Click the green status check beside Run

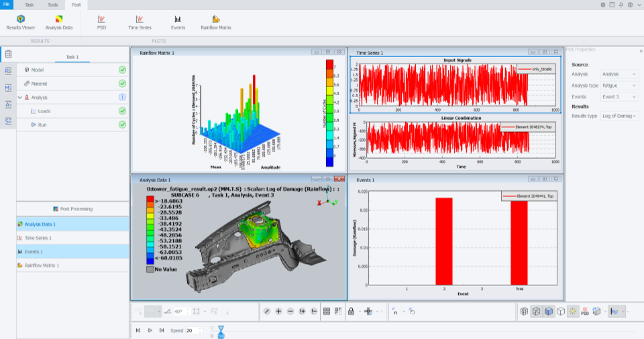tap(122, 125)
